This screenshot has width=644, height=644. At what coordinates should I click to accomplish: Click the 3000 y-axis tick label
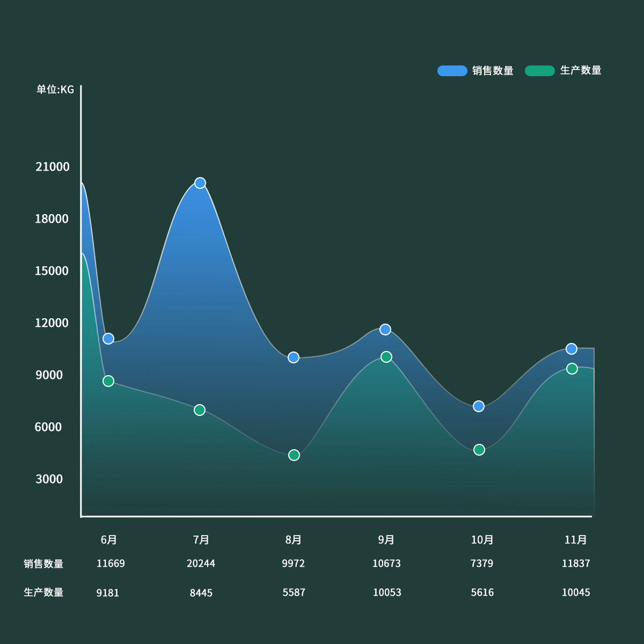pyautogui.click(x=49, y=479)
